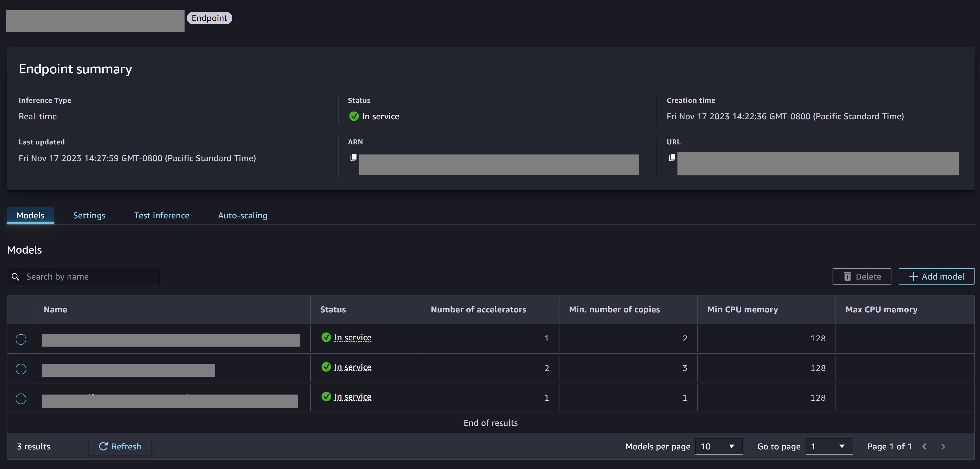
Task: Select the radio button for first model
Action: click(21, 338)
